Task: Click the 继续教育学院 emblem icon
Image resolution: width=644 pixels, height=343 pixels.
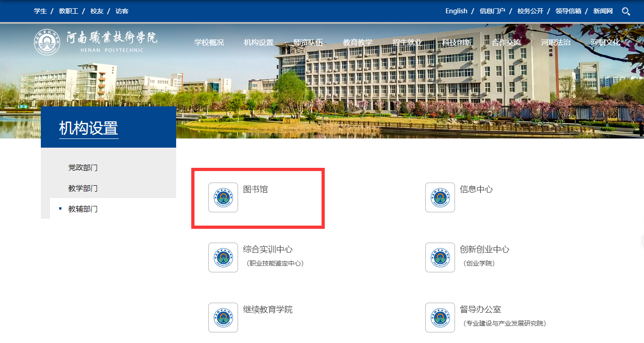Action: [223, 317]
